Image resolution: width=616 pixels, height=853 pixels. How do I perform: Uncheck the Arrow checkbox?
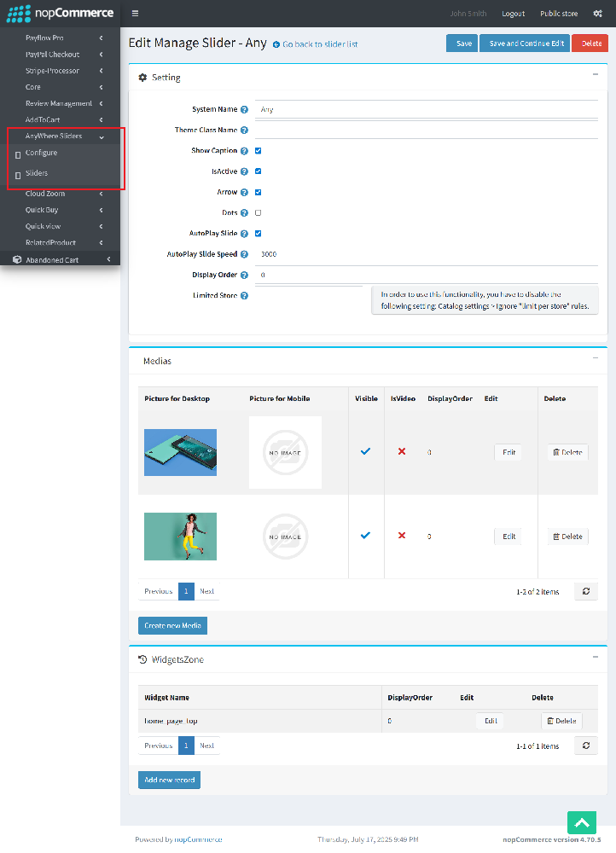(x=258, y=192)
